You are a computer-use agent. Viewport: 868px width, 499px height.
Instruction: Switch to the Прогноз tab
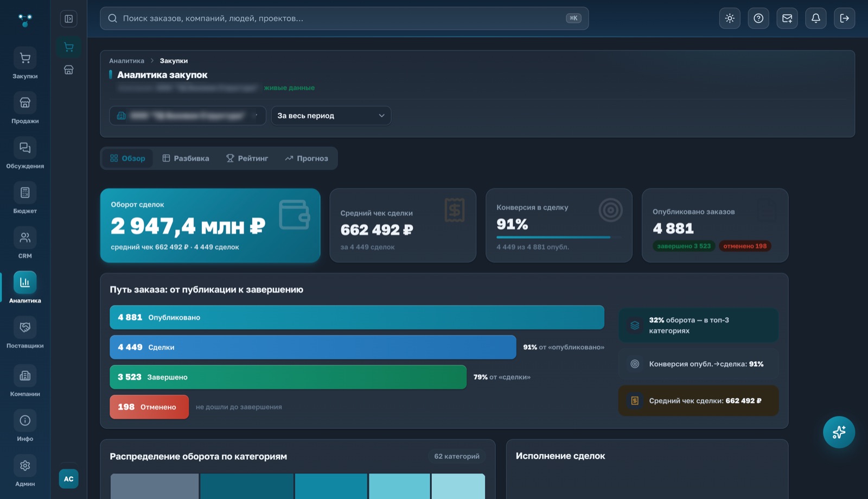click(307, 159)
